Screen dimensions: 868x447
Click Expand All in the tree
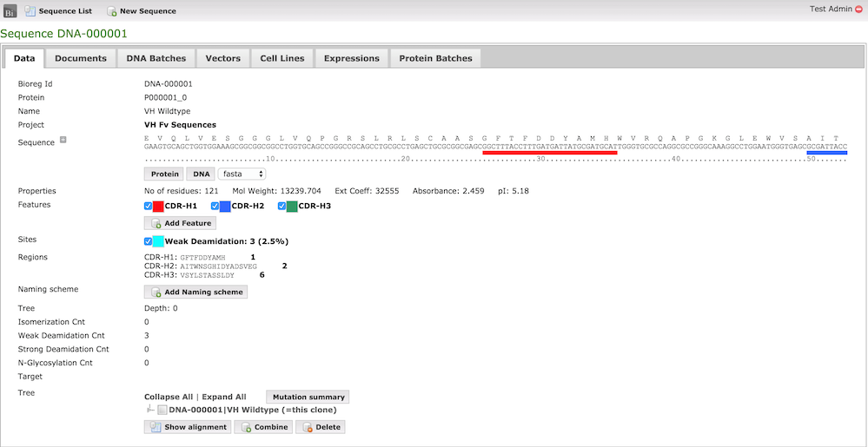point(224,397)
